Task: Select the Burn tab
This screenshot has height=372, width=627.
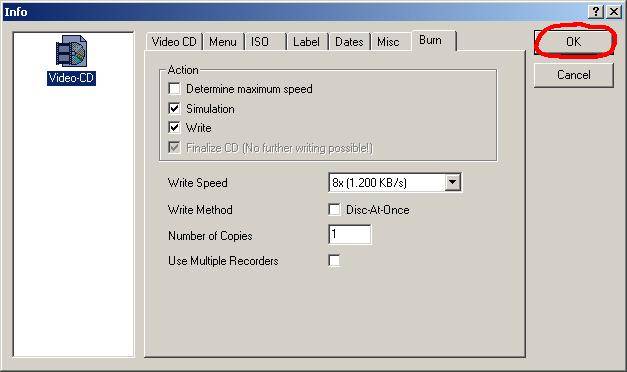Action: (433, 40)
